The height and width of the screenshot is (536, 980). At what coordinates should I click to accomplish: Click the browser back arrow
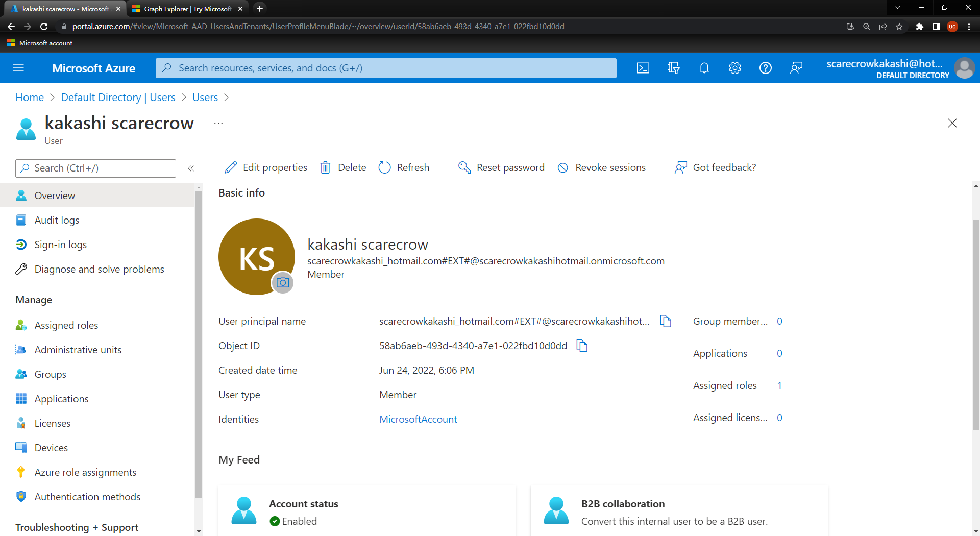[x=11, y=27]
